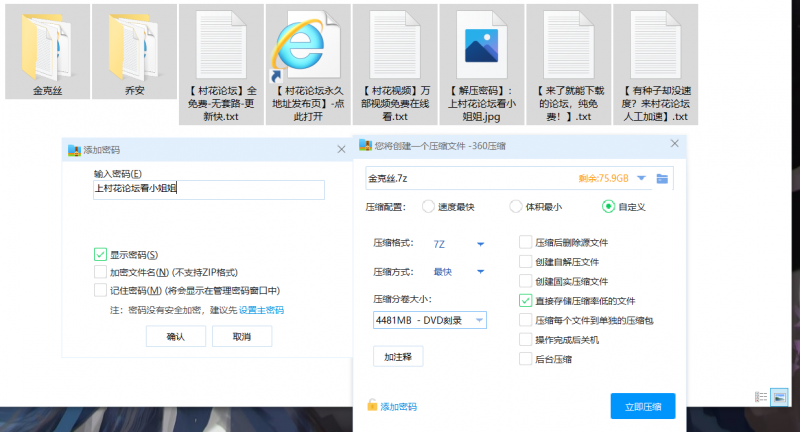Select the 体积最小 radio button
This screenshot has width=800, height=432.
pos(516,207)
